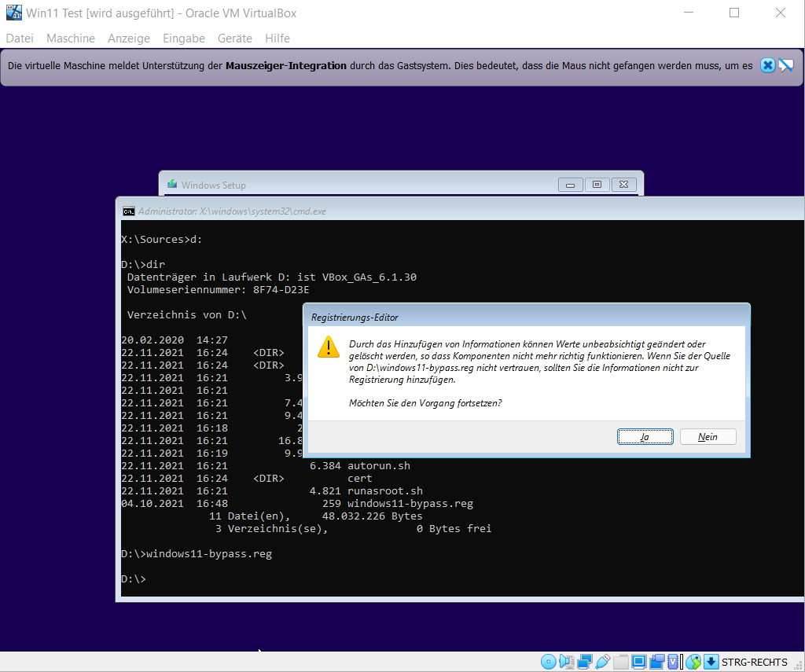Image resolution: width=805 pixels, height=672 pixels.
Task: Open the shared folders status icon
Action: tap(621, 662)
